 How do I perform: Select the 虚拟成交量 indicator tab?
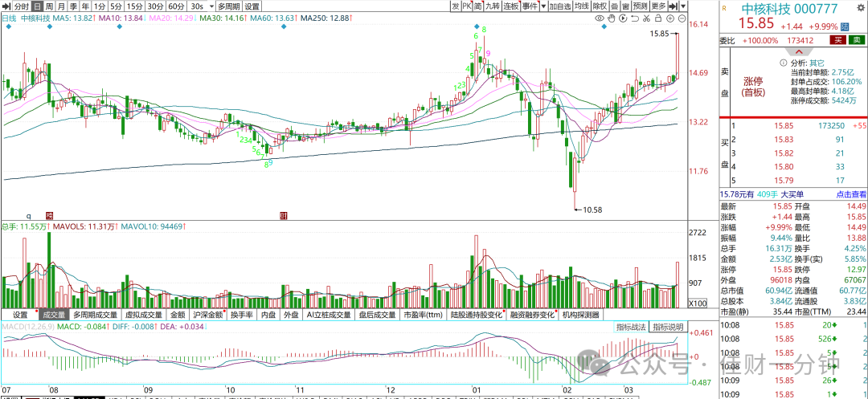pos(144,315)
